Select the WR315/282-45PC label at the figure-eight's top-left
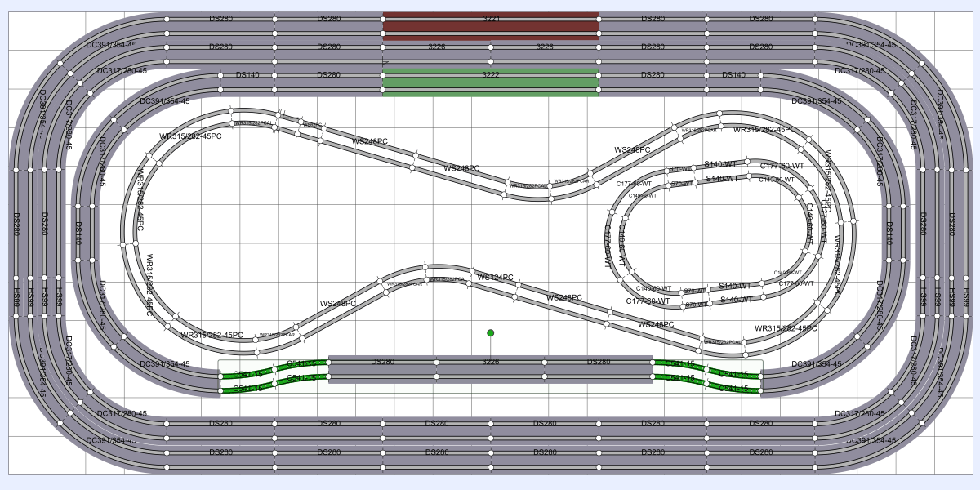980x490 pixels. tap(191, 136)
